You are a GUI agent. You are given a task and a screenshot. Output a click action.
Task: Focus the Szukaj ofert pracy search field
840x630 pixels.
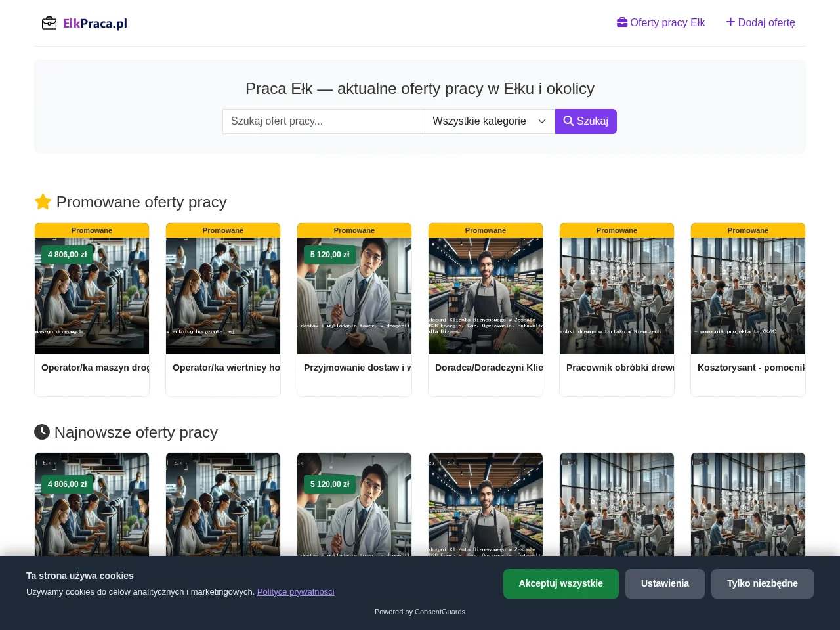tap(324, 121)
